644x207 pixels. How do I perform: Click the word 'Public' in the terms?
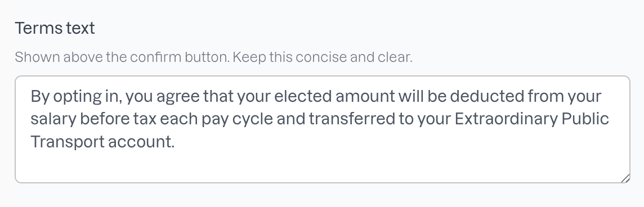click(x=585, y=119)
